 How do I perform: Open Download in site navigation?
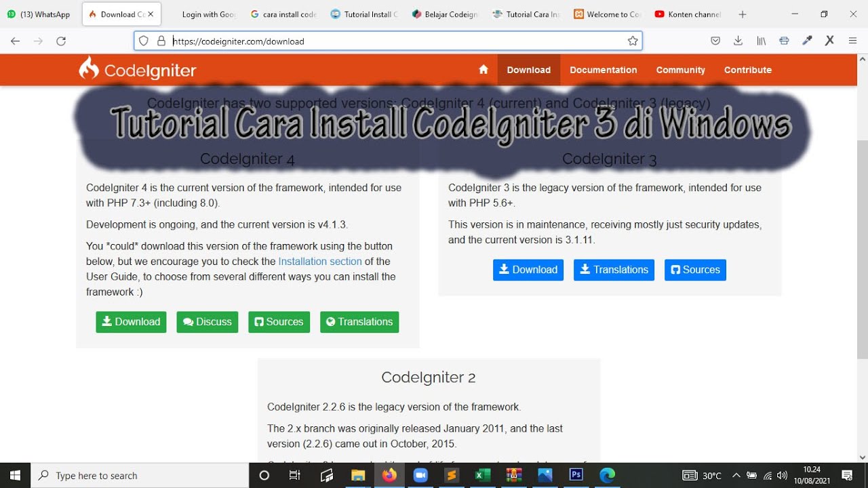pyautogui.click(x=529, y=70)
